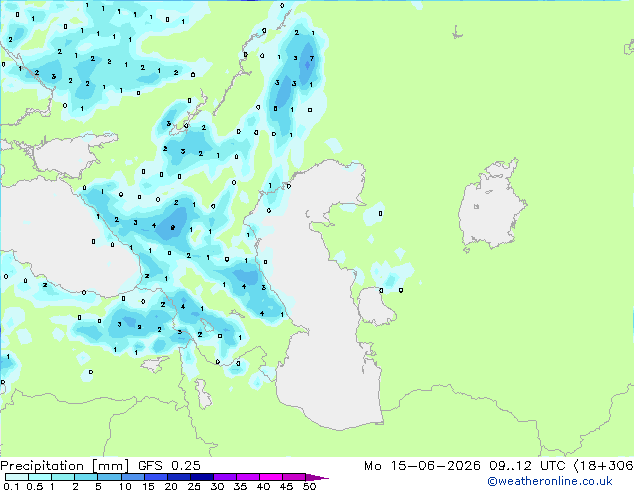Click the "20" legend tick label

[x=171, y=486]
